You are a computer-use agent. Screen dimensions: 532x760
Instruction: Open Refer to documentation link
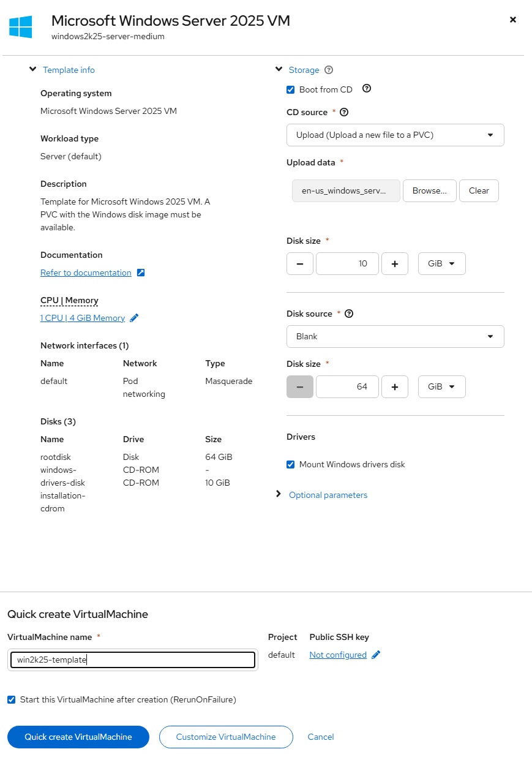click(x=86, y=273)
